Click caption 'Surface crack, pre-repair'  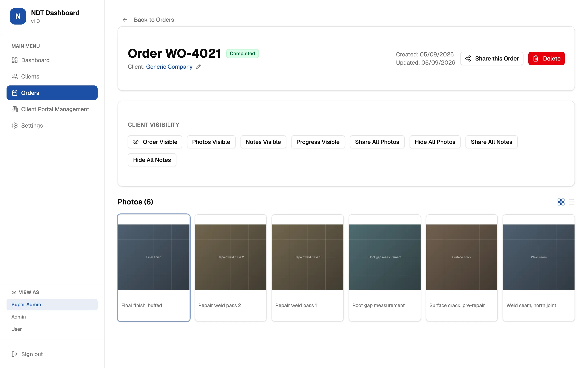[x=457, y=305]
